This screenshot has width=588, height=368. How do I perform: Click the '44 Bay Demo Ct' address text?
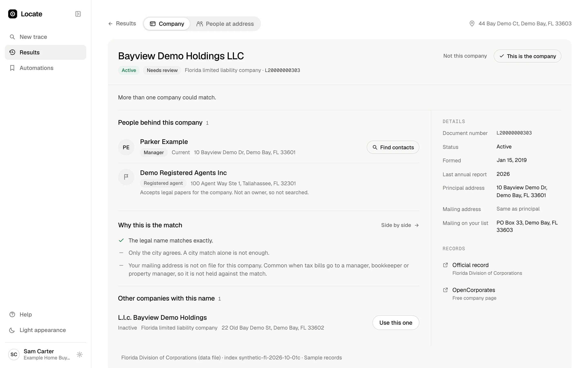[525, 24]
